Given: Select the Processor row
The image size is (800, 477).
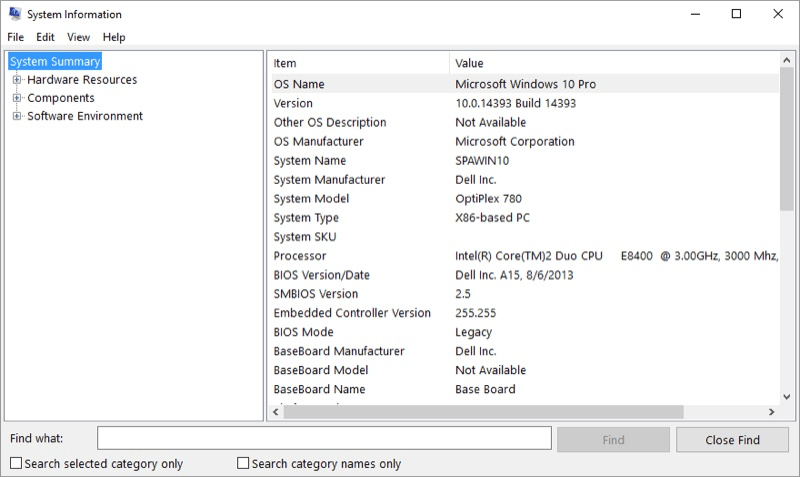Looking at the screenshot, I should coord(525,256).
